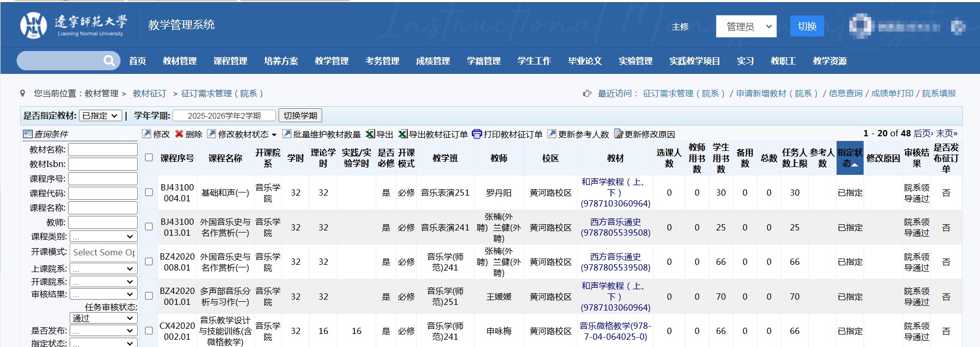Check the row for 多声部音乐分析与习作(一)

[149, 296]
